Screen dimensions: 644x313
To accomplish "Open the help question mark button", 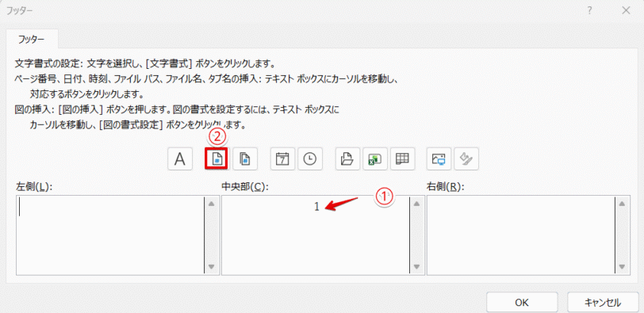I will [589, 11].
